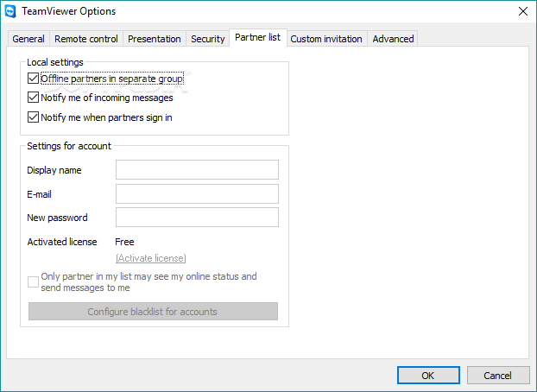537x392 pixels.
Task: Open the Remote control tab
Action: point(86,39)
